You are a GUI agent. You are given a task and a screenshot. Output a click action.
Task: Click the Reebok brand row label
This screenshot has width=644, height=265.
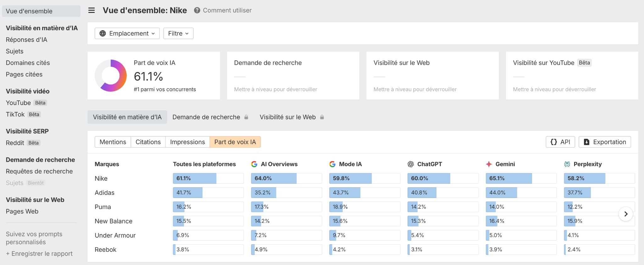click(105, 250)
